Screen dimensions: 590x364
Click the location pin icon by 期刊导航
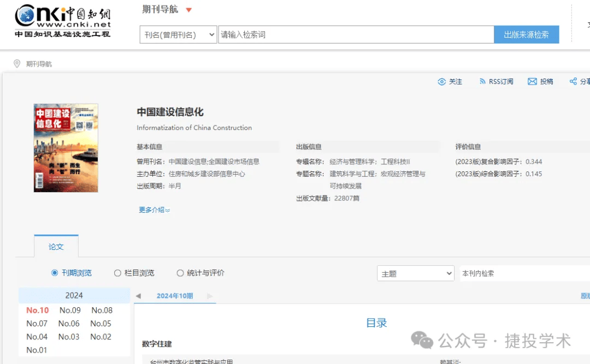(x=17, y=63)
